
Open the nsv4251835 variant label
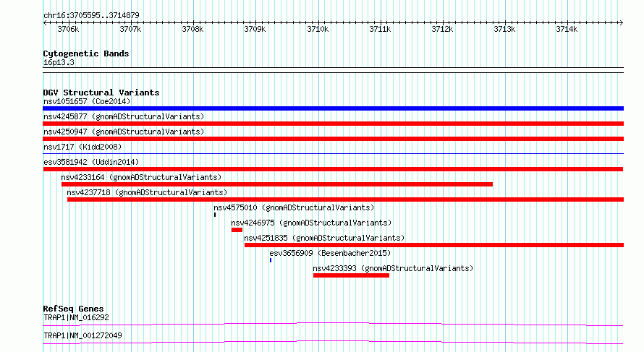point(324,238)
